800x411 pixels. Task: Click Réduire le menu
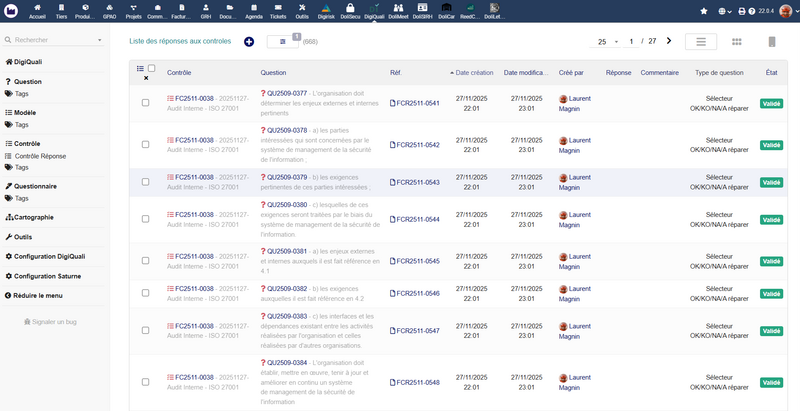coord(34,296)
